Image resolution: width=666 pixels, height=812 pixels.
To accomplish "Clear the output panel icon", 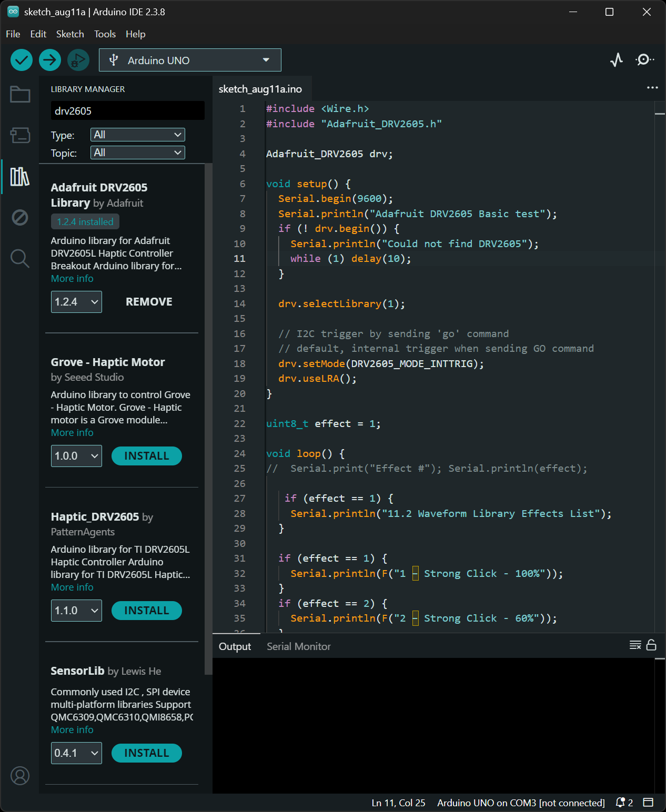I will (x=635, y=645).
